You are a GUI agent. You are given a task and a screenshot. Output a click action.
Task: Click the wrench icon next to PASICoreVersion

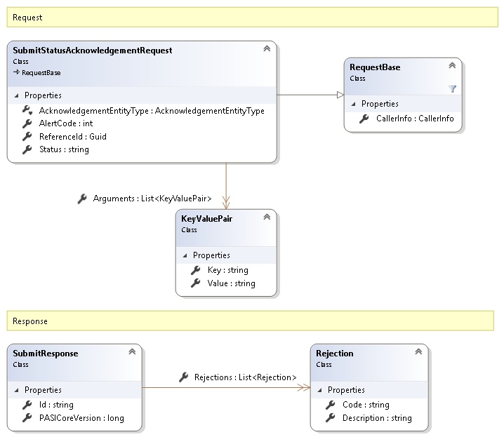coord(27,418)
